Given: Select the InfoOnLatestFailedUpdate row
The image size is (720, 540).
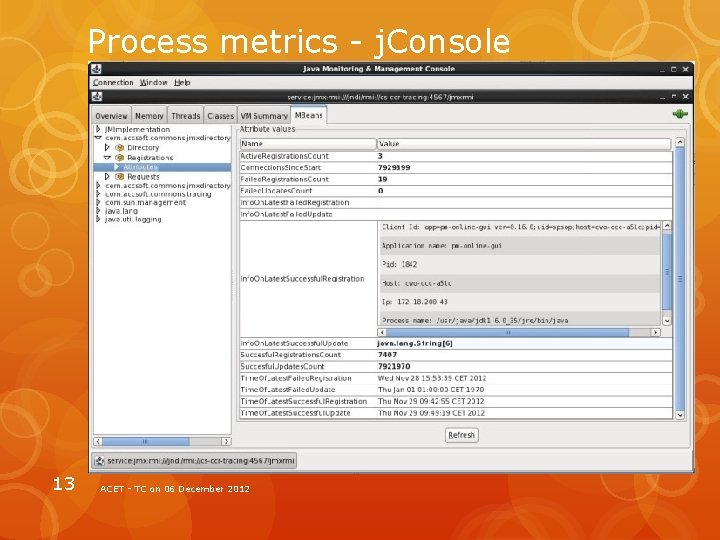Looking at the screenshot, I should point(456,214).
